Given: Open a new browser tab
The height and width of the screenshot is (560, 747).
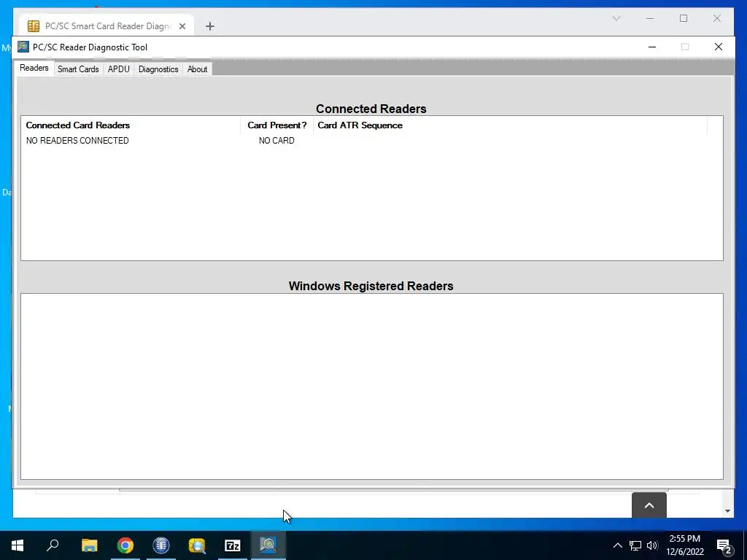Looking at the screenshot, I should 210,26.
